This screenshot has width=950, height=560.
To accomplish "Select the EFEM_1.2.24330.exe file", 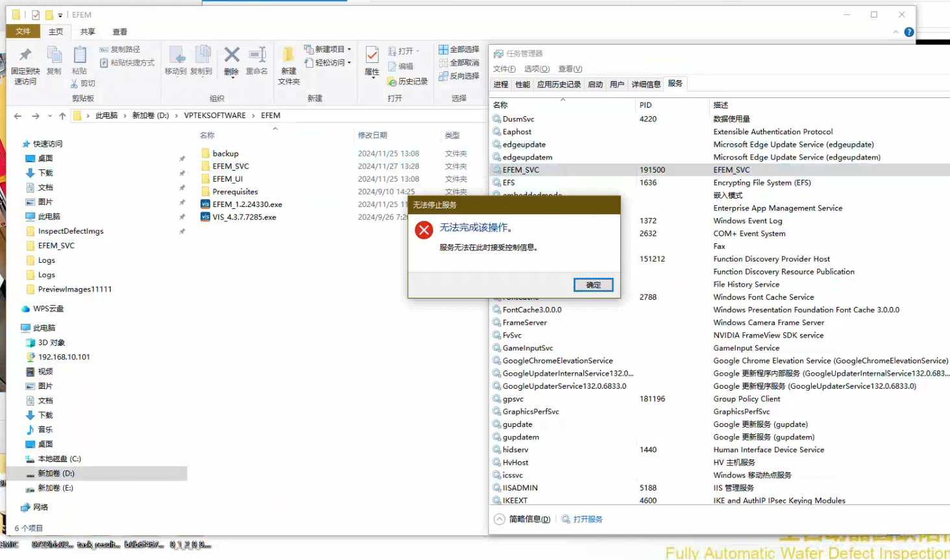I will pos(247,204).
